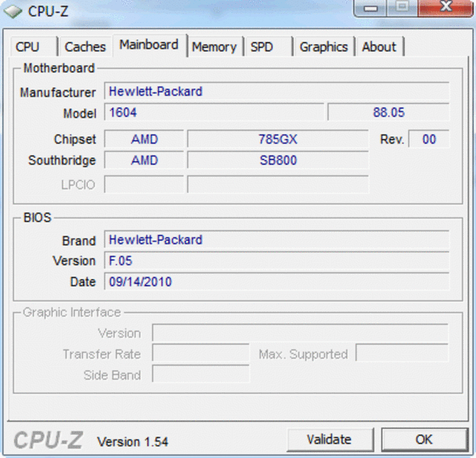Click the Max. Supported field

pos(402,353)
